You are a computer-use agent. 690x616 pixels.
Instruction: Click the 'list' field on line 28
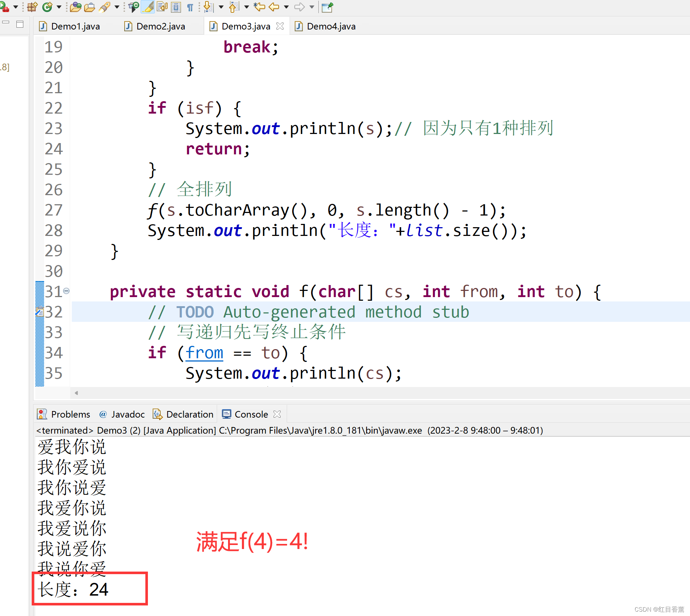[424, 230]
